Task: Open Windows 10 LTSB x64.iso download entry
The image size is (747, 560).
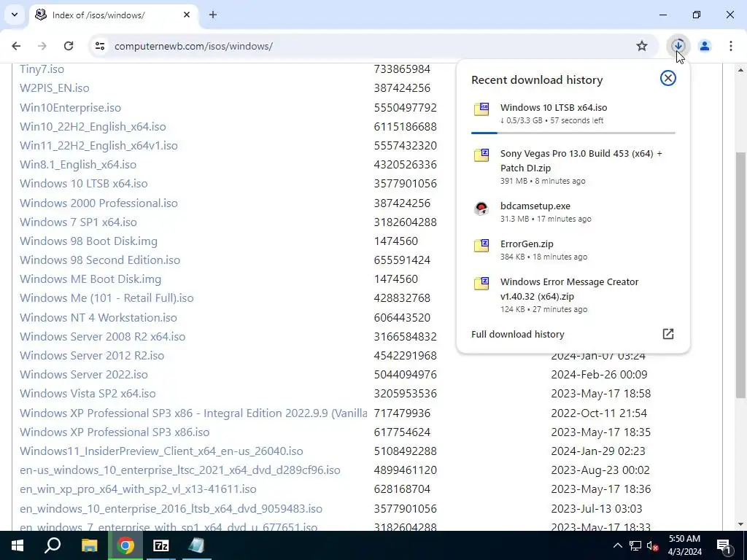Action: coord(573,113)
